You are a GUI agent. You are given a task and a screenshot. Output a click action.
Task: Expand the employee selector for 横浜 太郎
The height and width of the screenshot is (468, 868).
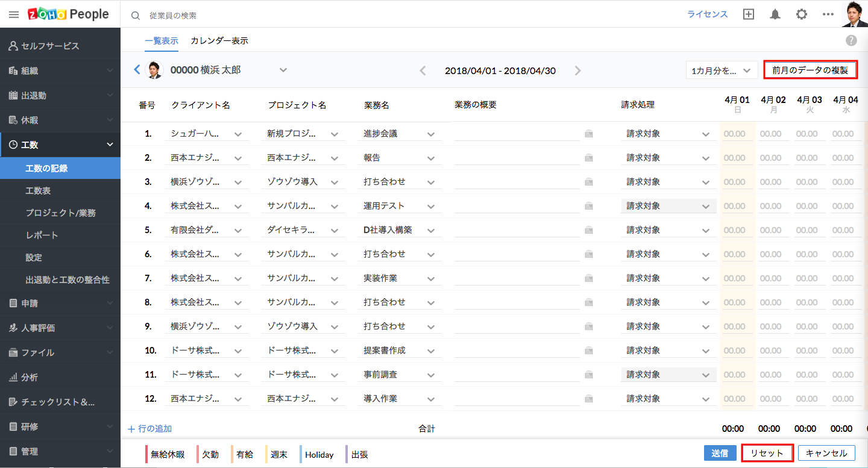tap(283, 70)
